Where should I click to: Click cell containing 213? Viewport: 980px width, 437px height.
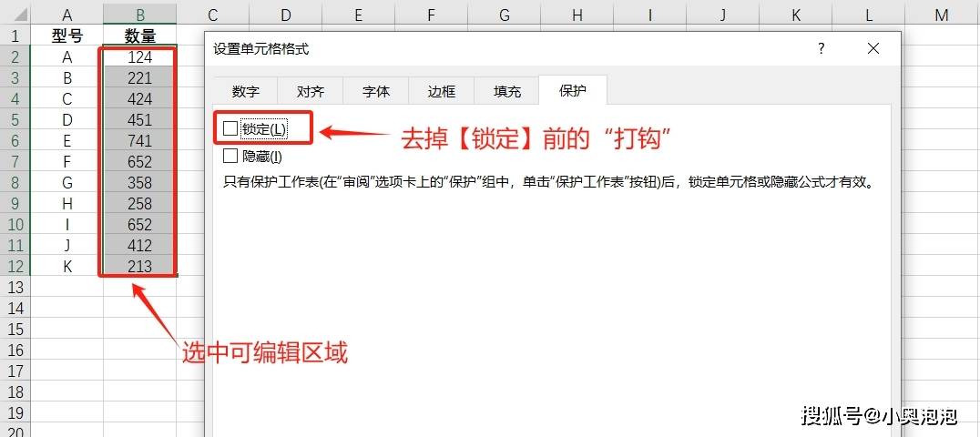point(139,267)
